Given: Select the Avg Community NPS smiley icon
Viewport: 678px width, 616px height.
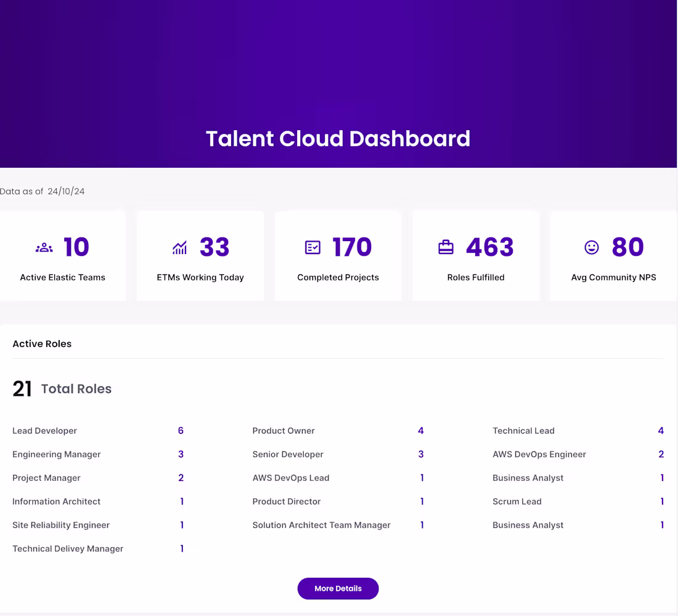Looking at the screenshot, I should coord(591,247).
